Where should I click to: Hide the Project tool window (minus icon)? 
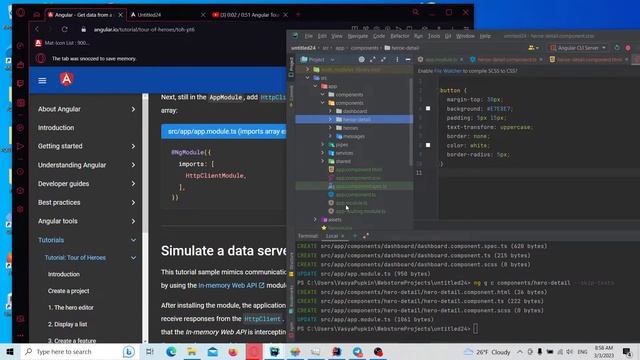click(408, 60)
